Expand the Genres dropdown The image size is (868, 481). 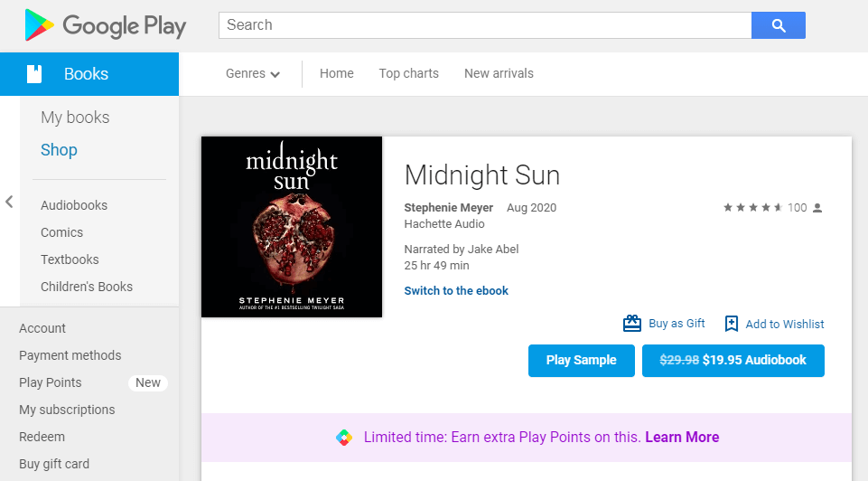pyautogui.click(x=253, y=73)
